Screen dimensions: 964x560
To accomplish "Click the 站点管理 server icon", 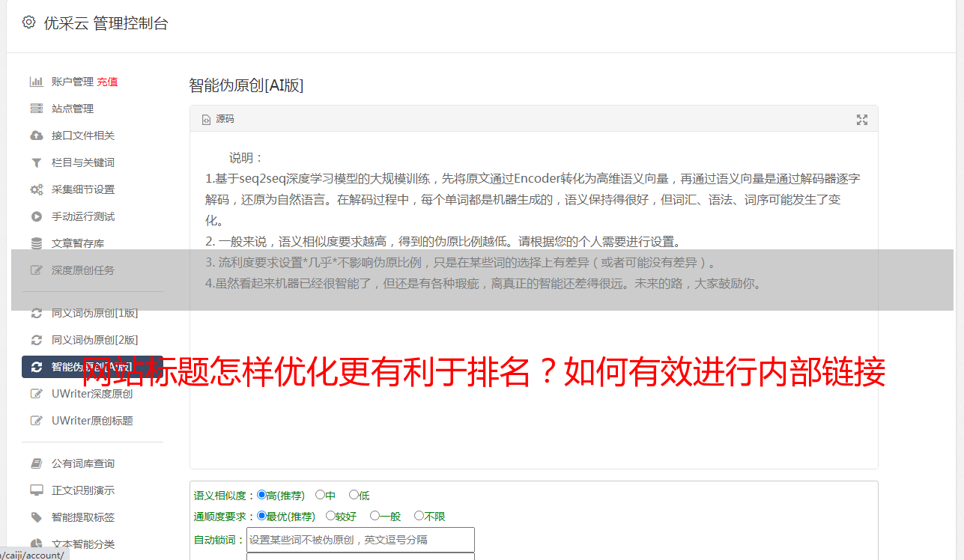I will [x=36, y=109].
